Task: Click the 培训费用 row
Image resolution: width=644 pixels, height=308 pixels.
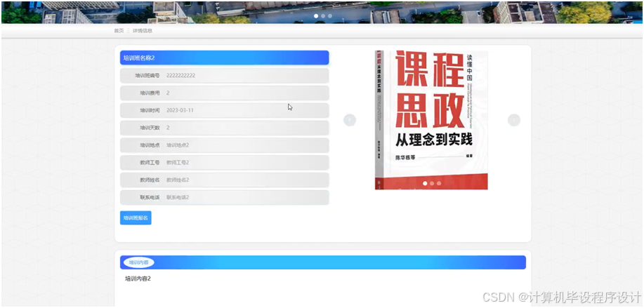Action: 224,93
